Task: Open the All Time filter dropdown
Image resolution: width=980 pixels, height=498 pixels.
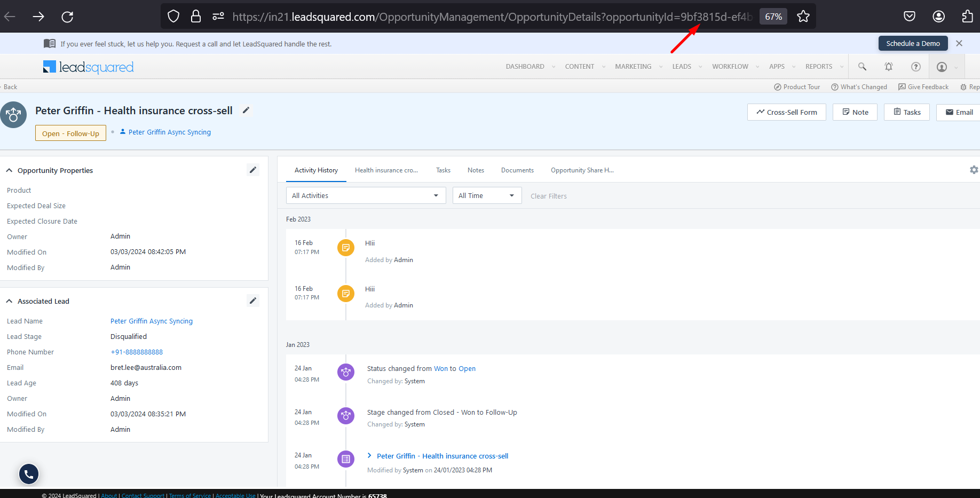Action: click(486, 195)
